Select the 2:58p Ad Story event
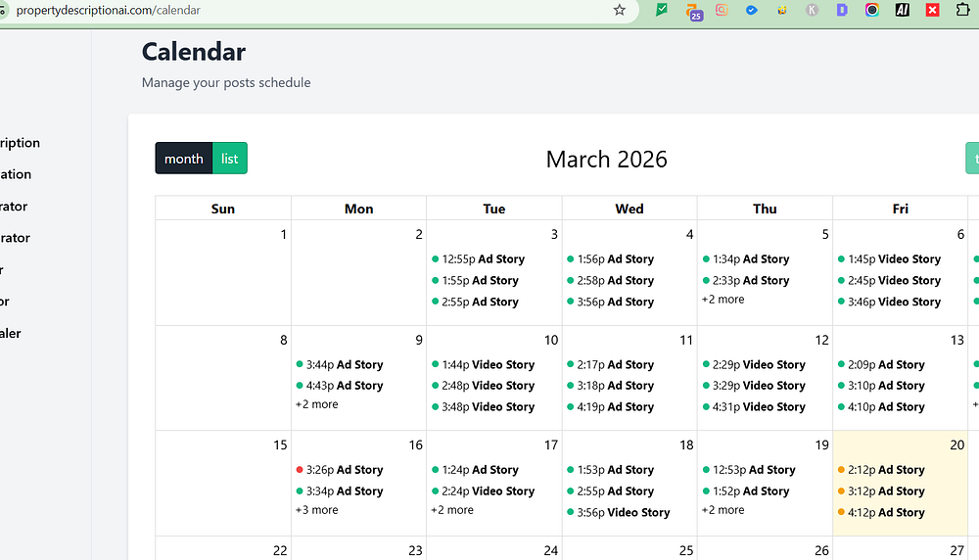Viewport: 979px width, 560px height. pos(611,280)
